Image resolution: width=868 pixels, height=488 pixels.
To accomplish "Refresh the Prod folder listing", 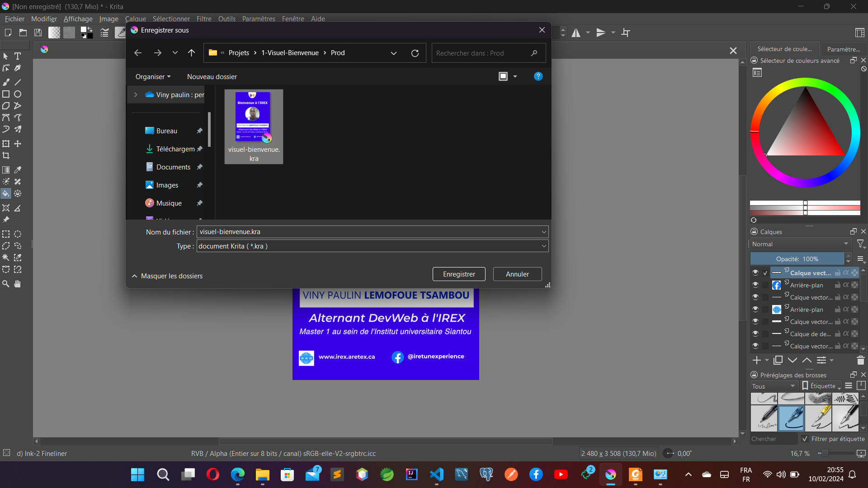I will point(415,53).
